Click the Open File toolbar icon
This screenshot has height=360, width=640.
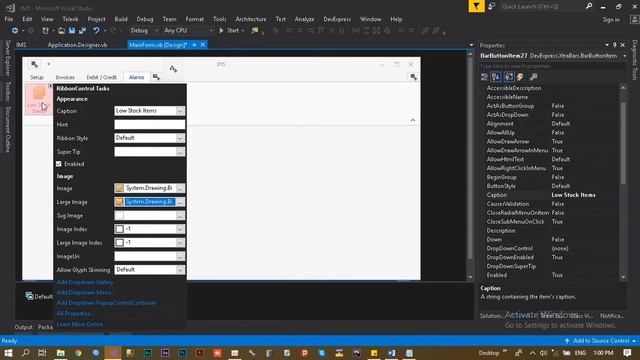(61, 31)
